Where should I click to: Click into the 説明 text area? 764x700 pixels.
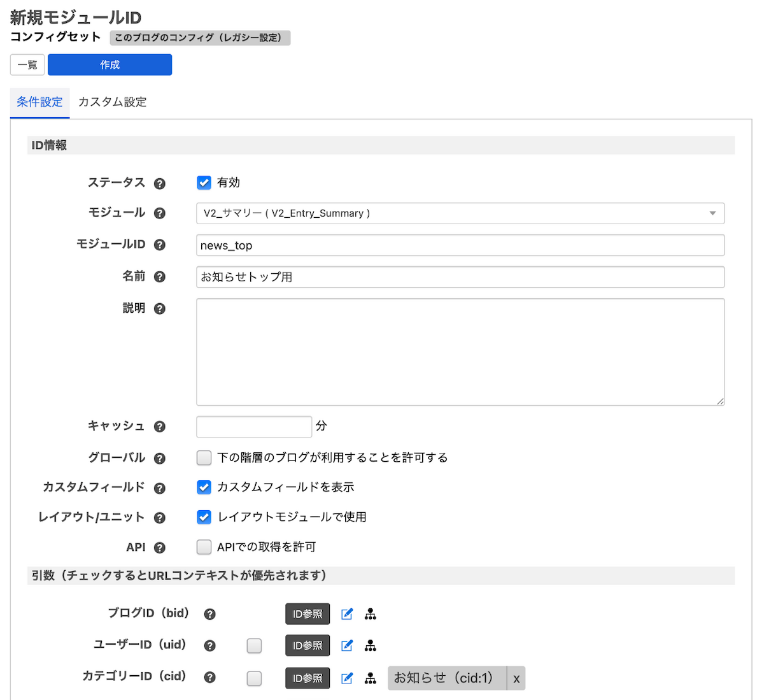point(460,352)
